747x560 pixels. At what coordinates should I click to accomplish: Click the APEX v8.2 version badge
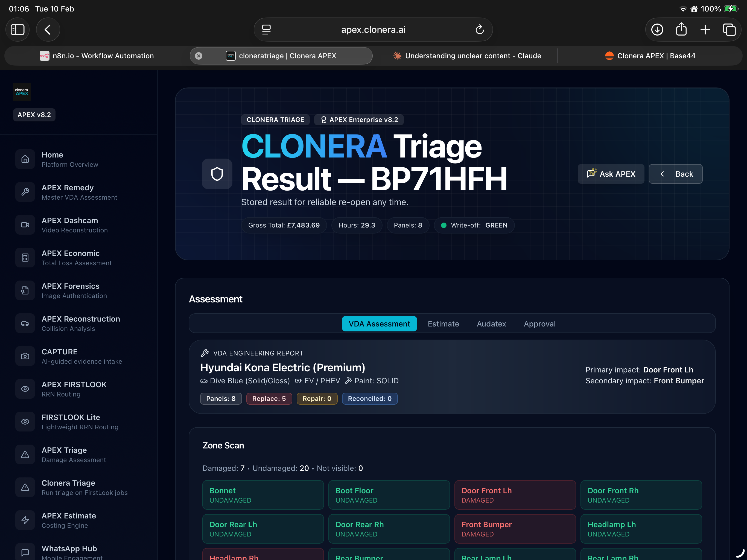pos(34,115)
